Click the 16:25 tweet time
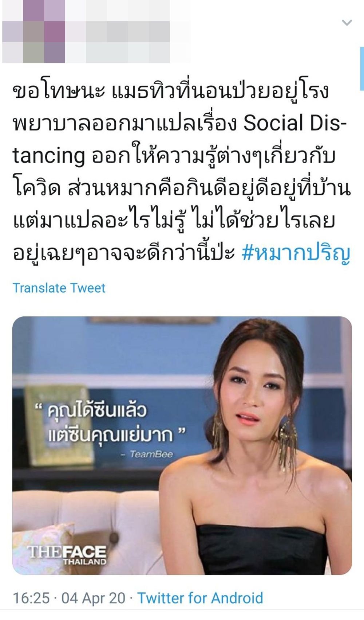Screen dimensions: 364x620 click(x=31, y=598)
